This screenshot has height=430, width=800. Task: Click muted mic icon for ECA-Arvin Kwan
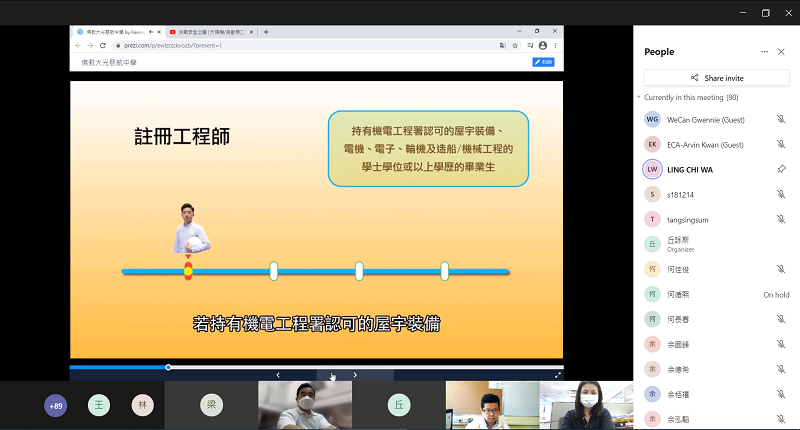[x=781, y=144]
